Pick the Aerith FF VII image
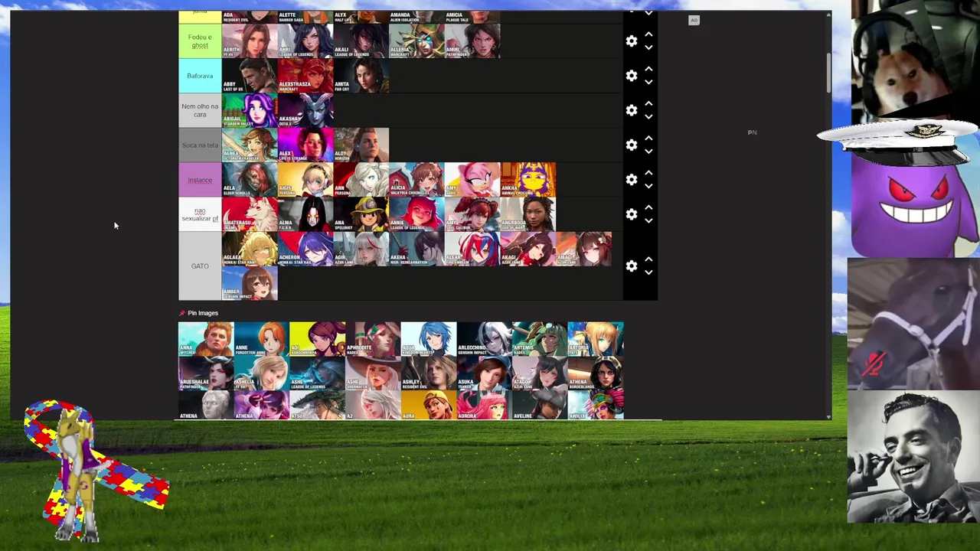The width and height of the screenshot is (980, 551). [x=250, y=41]
